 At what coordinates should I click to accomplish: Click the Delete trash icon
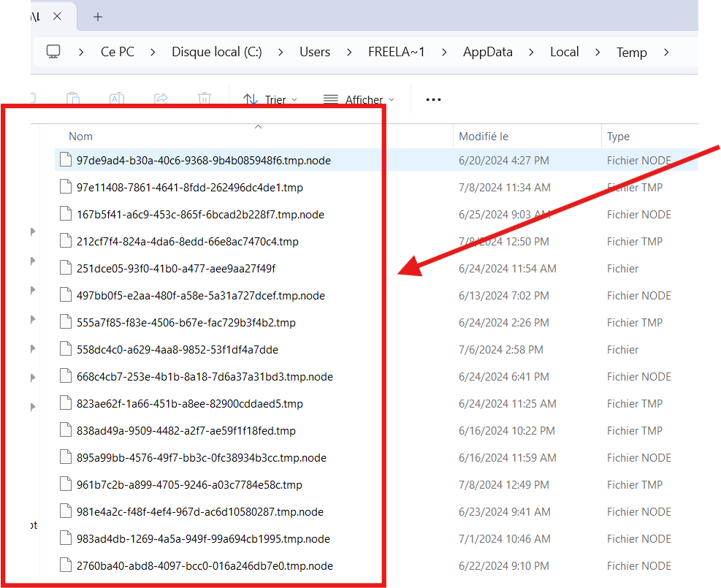(x=204, y=99)
